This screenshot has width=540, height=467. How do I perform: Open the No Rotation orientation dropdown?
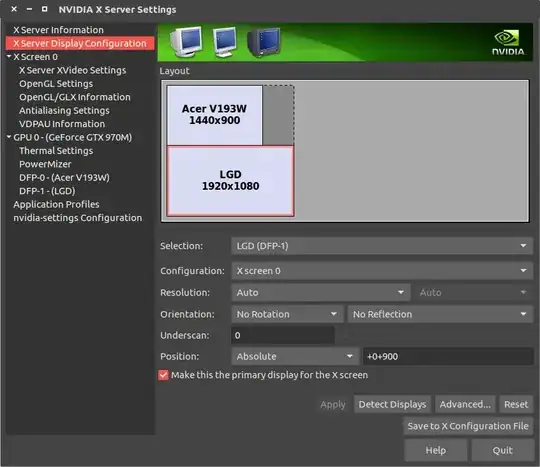[x=287, y=314]
